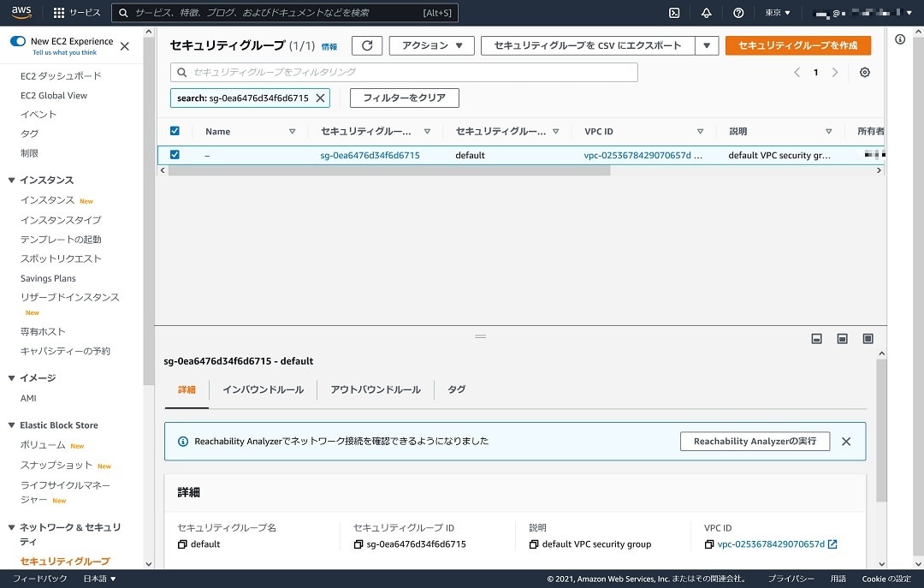
Task: Click Tell us what you think link
Action: 65,52
